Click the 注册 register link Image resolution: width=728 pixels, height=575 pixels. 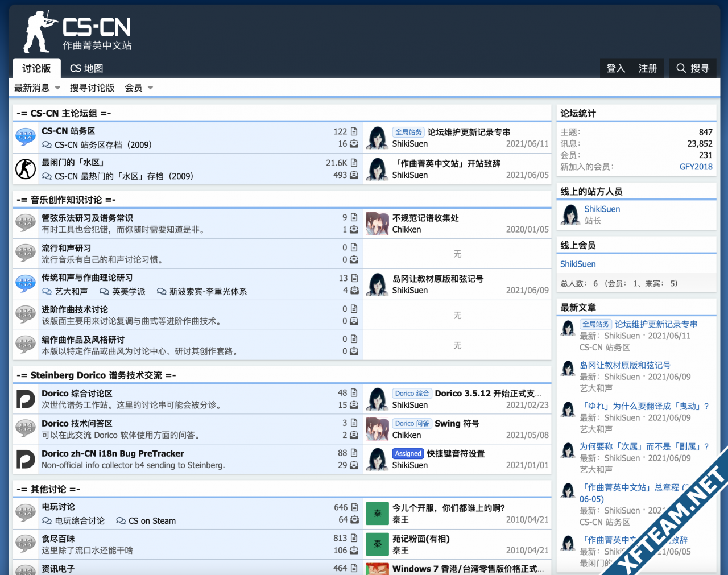pos(648,68)
